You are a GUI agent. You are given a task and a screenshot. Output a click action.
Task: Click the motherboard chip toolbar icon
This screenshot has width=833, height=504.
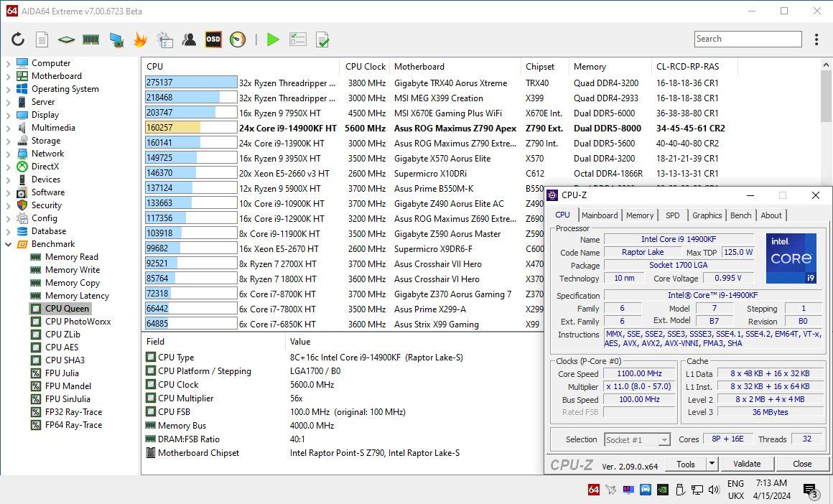[x=66, y=39]
